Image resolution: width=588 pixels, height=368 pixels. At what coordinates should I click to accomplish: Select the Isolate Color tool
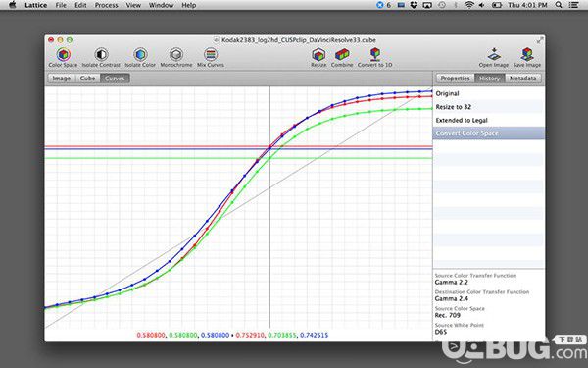pos(140,58)
